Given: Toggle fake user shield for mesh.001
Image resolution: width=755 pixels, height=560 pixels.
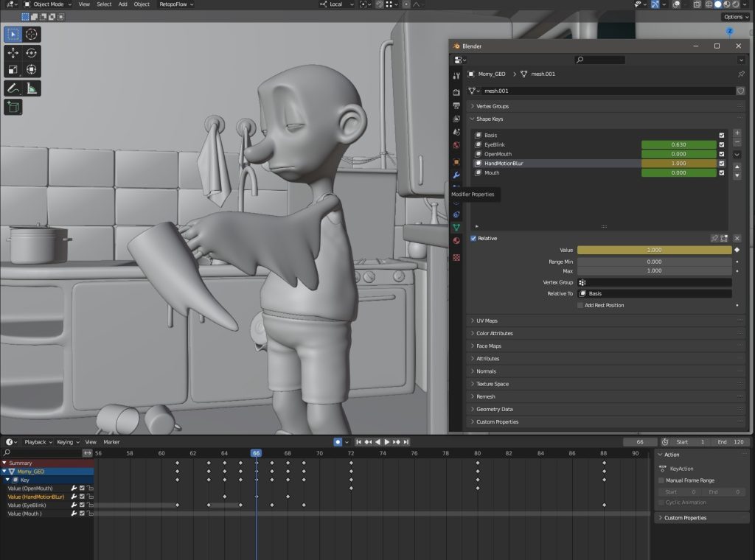Looking at the screenshot, I should [740, 91].
